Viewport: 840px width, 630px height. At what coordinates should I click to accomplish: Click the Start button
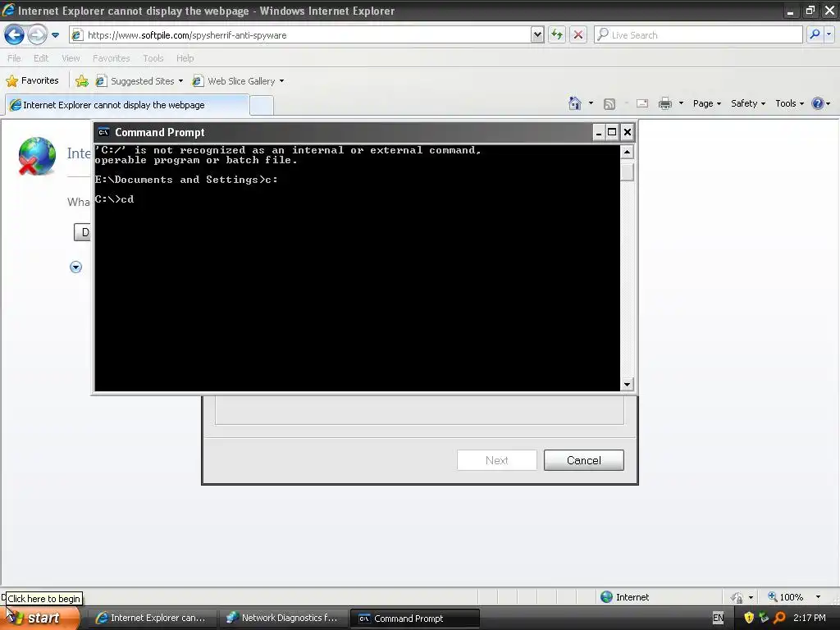[x=41, y=618]
